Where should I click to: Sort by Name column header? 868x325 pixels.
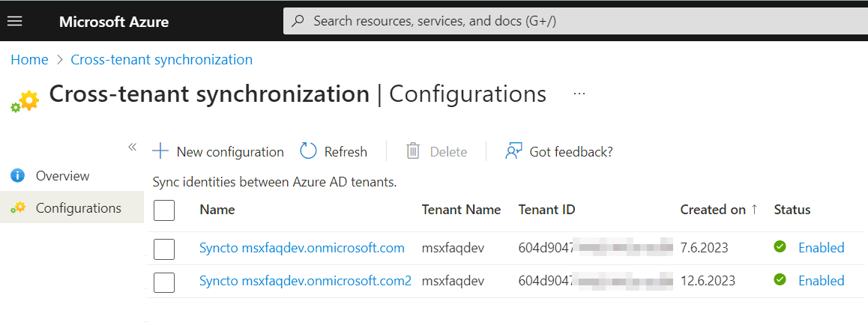tap(217, 210)
